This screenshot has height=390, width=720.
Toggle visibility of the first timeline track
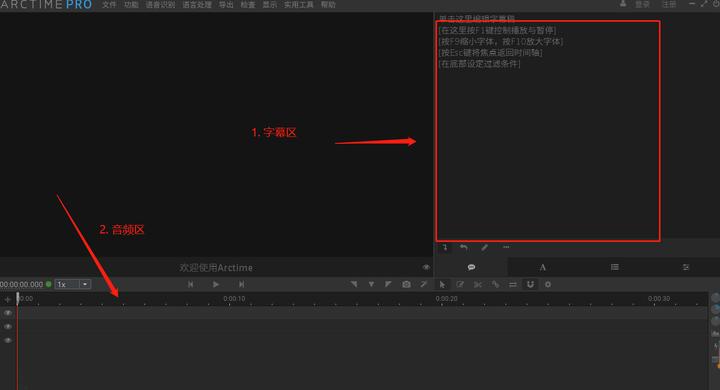pyautogui.click(x=8, y=313)
